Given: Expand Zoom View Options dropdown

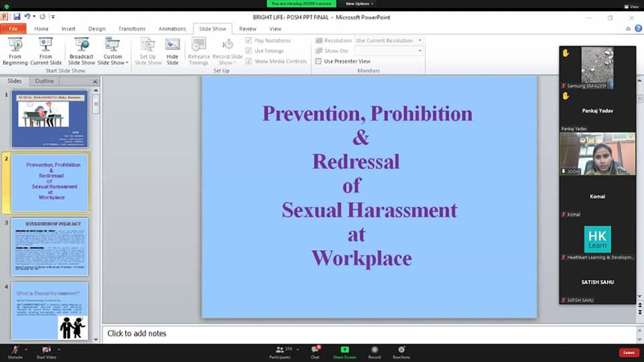Looking at the screenshot, I should pos(359,4).
